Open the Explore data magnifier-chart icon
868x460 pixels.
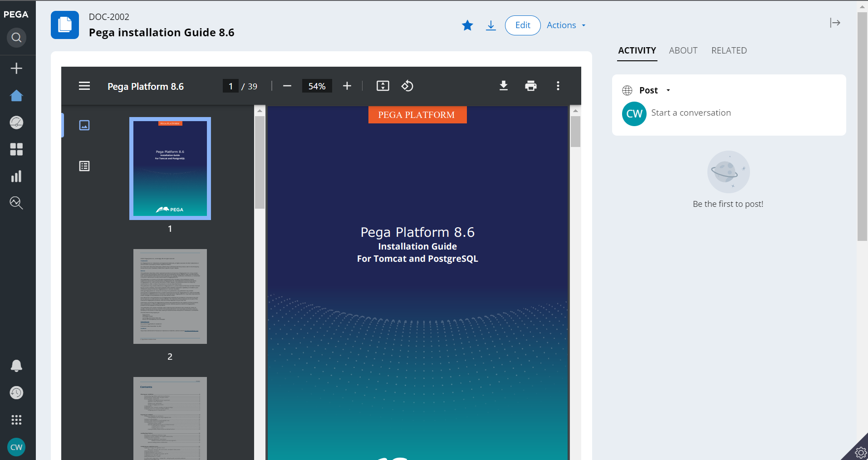tap(16, 203)
